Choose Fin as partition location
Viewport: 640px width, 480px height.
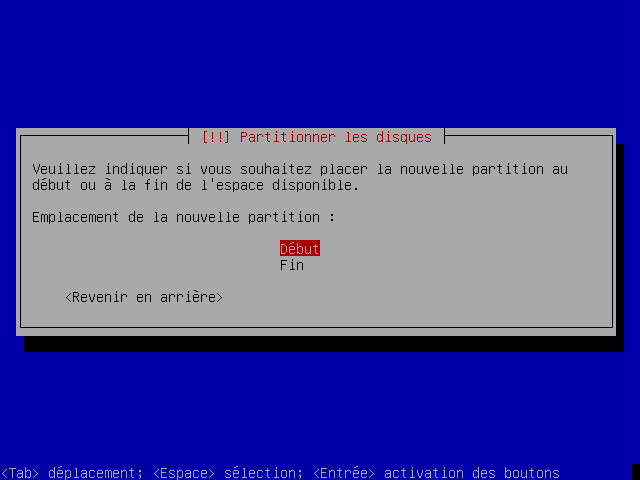click(x=291, y=265)
